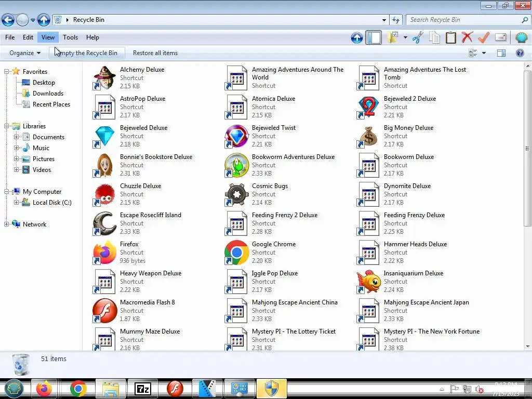Open the change view dropdown arrow
Viewport: 532px width, 399px height.
coord(484,53)
